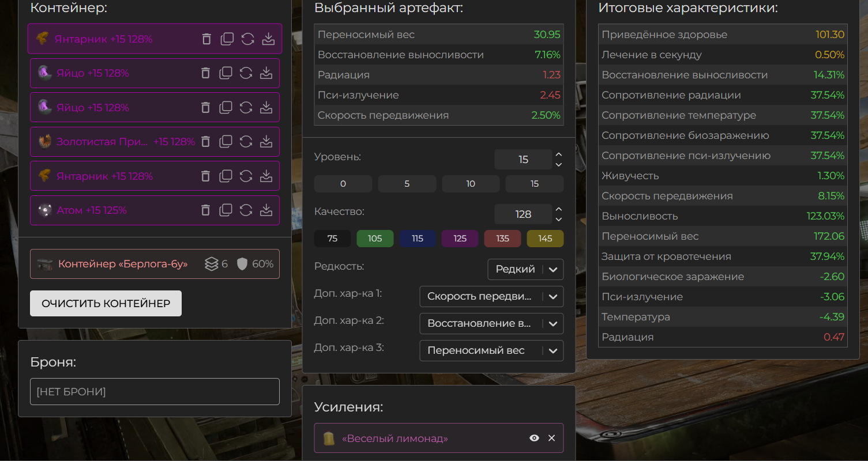Screen dimensions: 868x461
Task: Click refresh icon on Атом row
Action: pyautogui.click(x=246, y=210)
